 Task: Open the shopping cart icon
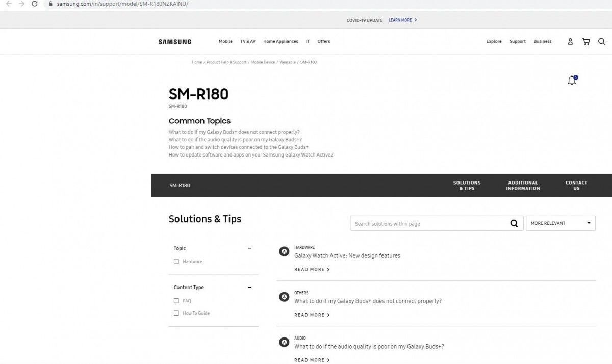(x=586, y=42)
